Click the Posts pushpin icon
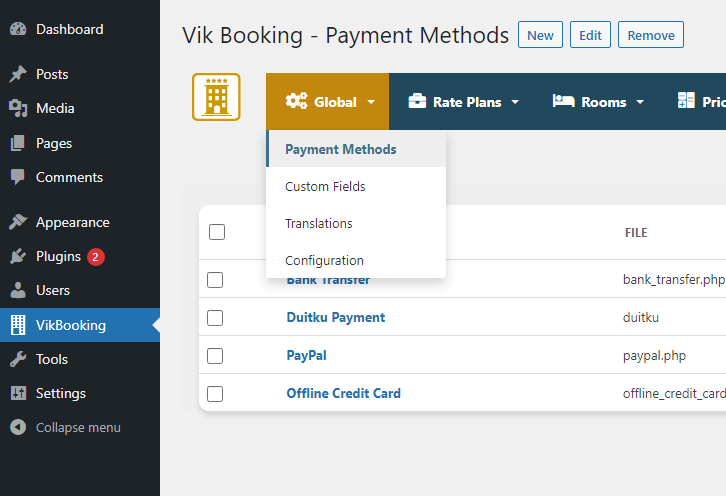 tap(18, 74)
